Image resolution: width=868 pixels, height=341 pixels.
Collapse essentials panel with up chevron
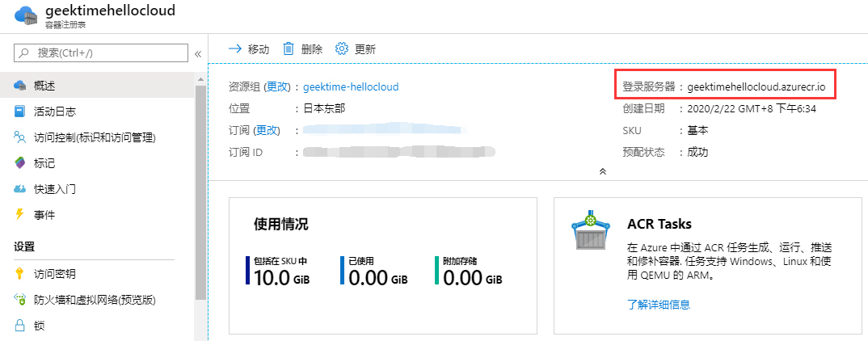(602, 171)
